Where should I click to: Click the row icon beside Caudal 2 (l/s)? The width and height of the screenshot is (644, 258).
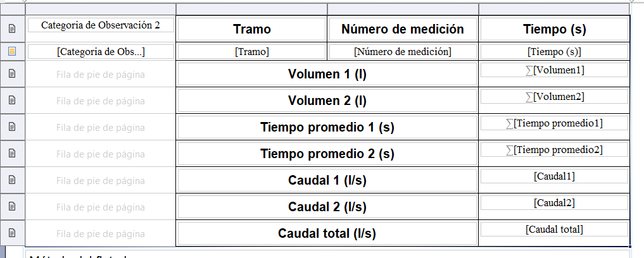point(12,206)
